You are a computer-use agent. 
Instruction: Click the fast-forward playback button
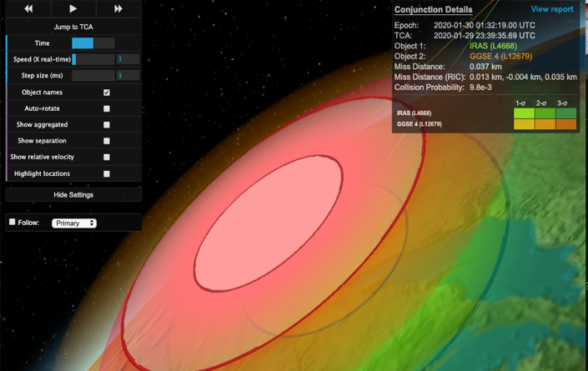pos(118,8)
